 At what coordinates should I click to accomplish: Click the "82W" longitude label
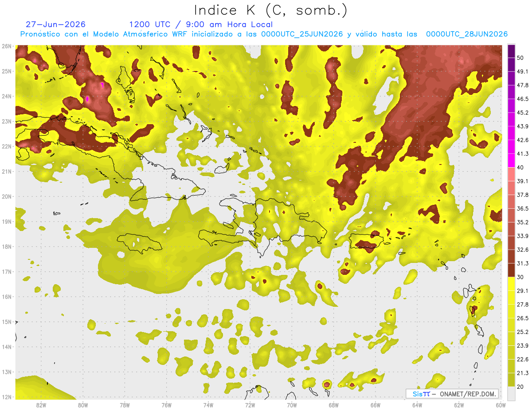pyautogui.click(x=41, y=405)
